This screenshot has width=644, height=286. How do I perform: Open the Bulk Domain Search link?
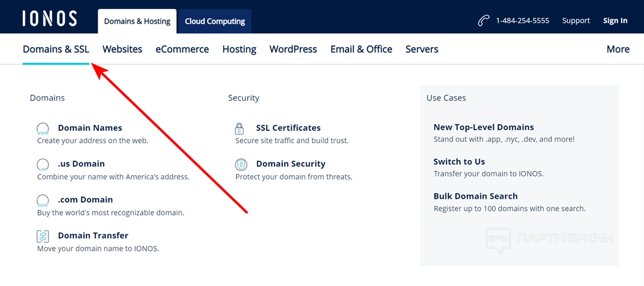[476, 196]
